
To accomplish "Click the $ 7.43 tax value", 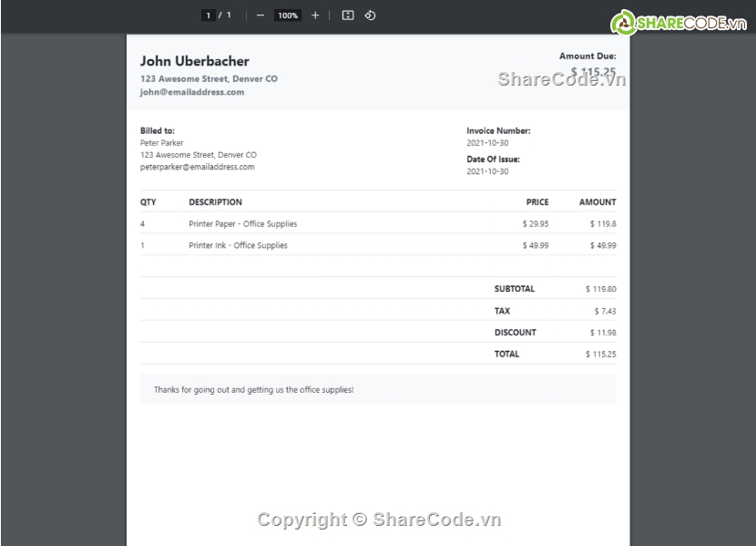I will (x=605, y=311).
